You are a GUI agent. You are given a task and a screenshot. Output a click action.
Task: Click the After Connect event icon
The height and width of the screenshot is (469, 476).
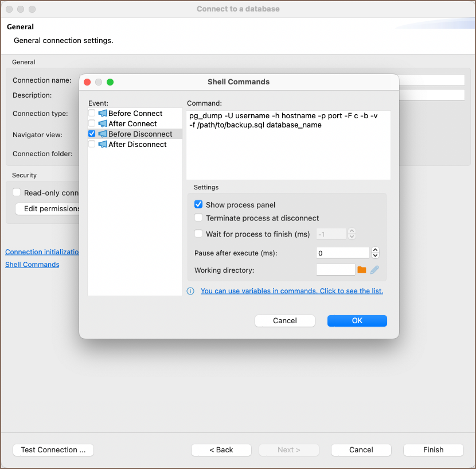pyautogui.click(x=103, y=124)
